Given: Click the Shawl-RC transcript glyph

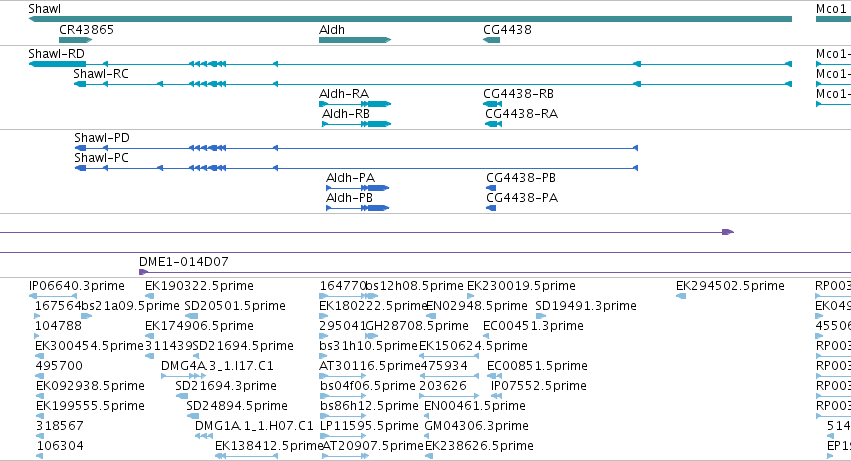Looking at the screenshot, I should [433, 84].
